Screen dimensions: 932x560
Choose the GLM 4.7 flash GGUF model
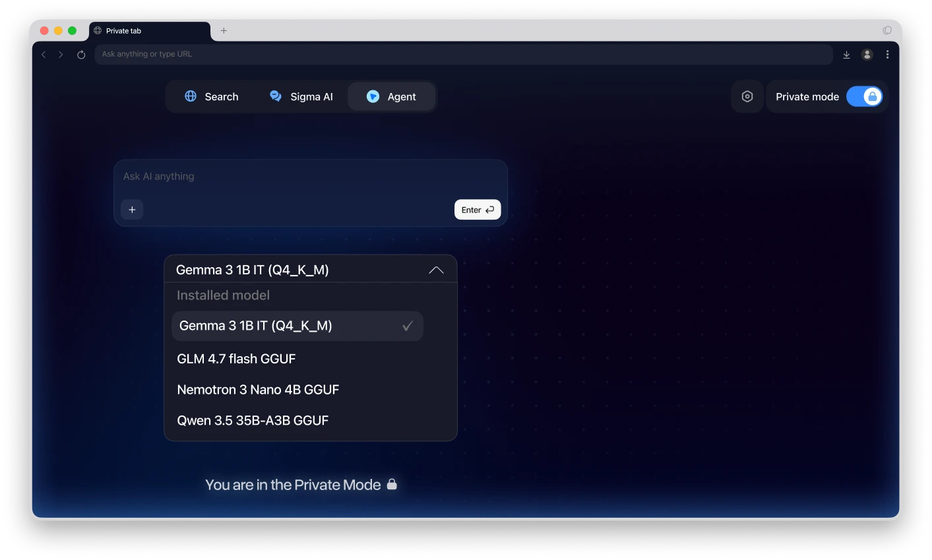236,359
